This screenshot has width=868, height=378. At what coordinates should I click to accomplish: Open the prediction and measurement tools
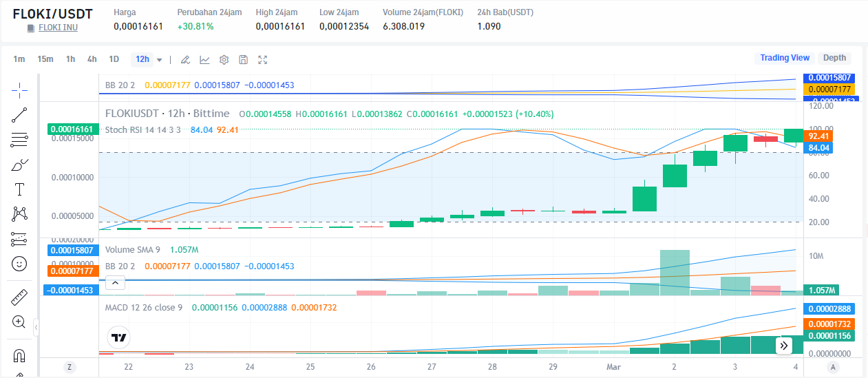[x=19, y=239]
